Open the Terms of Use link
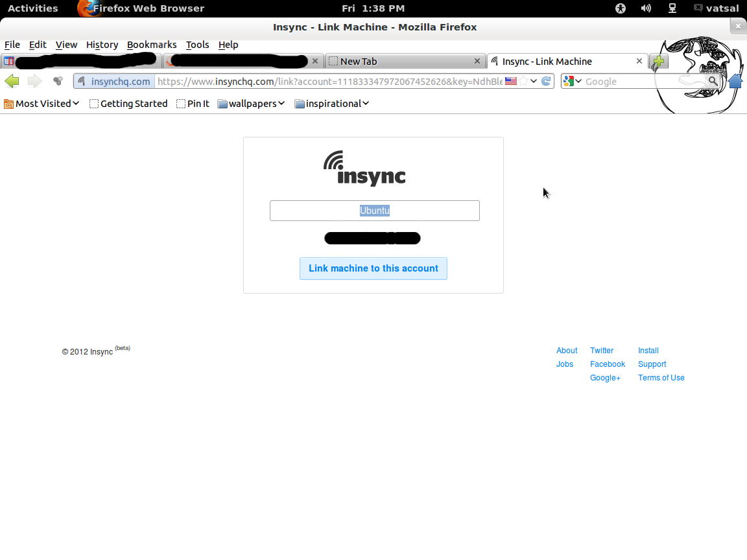747x560 pixels. tap(661, 377)
